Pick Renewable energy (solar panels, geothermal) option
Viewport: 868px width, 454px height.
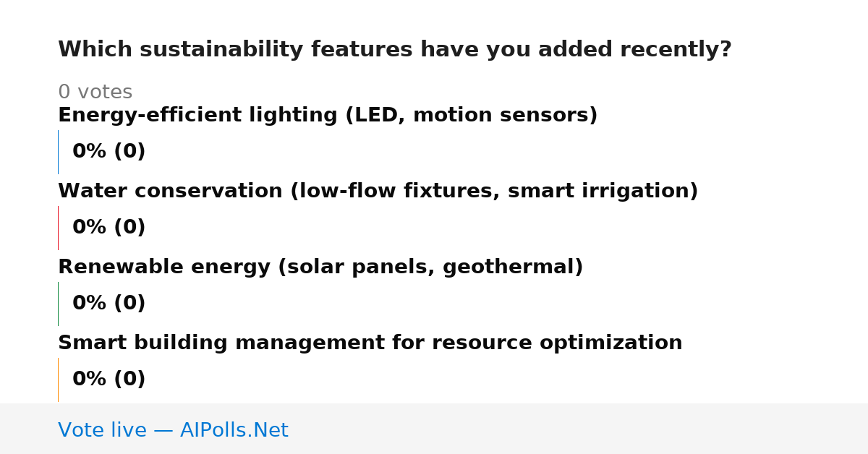[320, 267]
